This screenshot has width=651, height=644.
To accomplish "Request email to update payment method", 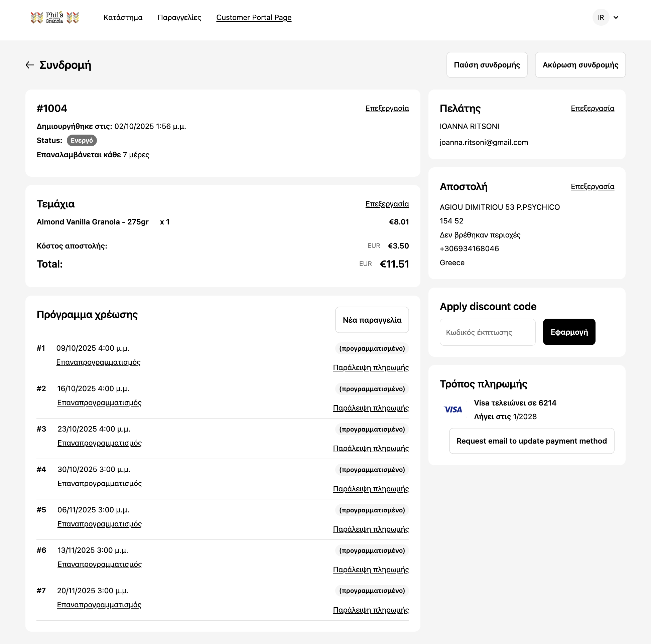I will click(531, 441).
